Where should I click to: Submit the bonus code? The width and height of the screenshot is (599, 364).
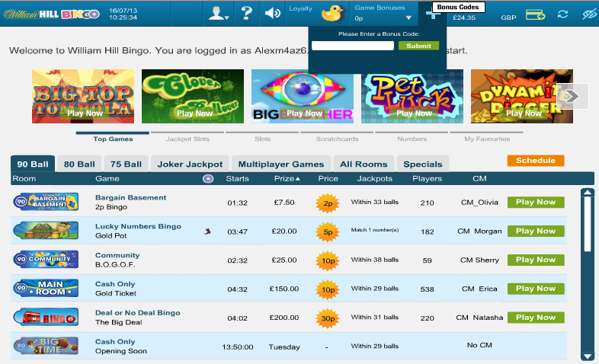[418, 46]
